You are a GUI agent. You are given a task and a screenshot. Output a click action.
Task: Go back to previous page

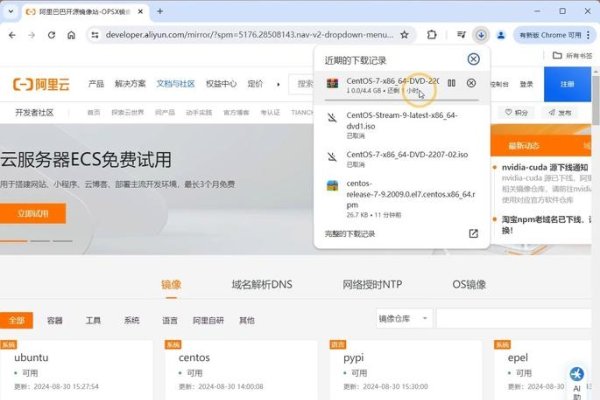[x=12, y=35]
